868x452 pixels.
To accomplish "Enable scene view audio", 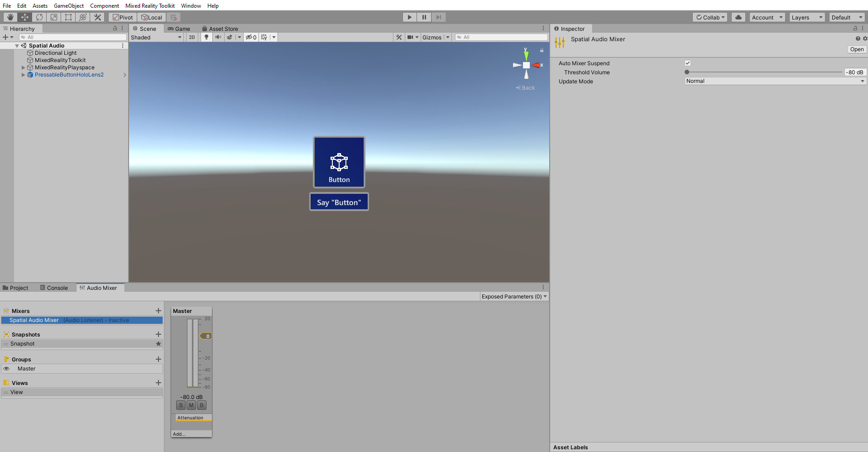I will [218, 37].
